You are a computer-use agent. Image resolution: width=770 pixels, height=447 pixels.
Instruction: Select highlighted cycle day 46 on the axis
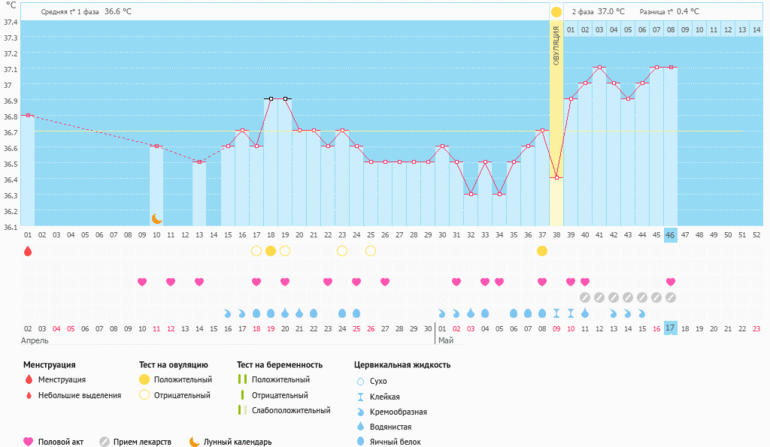pyautogui.click(x=671, y=234)
